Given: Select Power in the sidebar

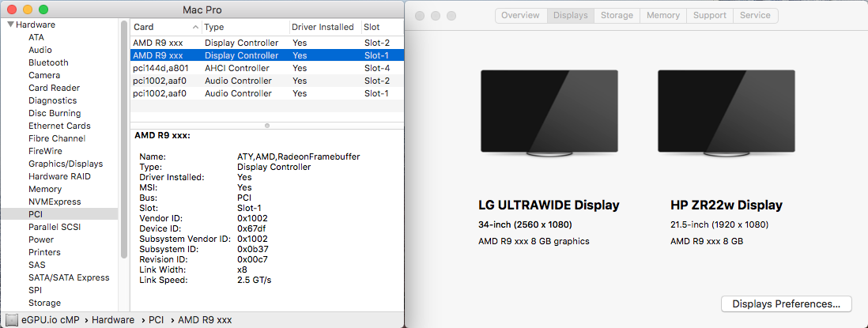Looking at the screenshot, I should pos(41,239).
